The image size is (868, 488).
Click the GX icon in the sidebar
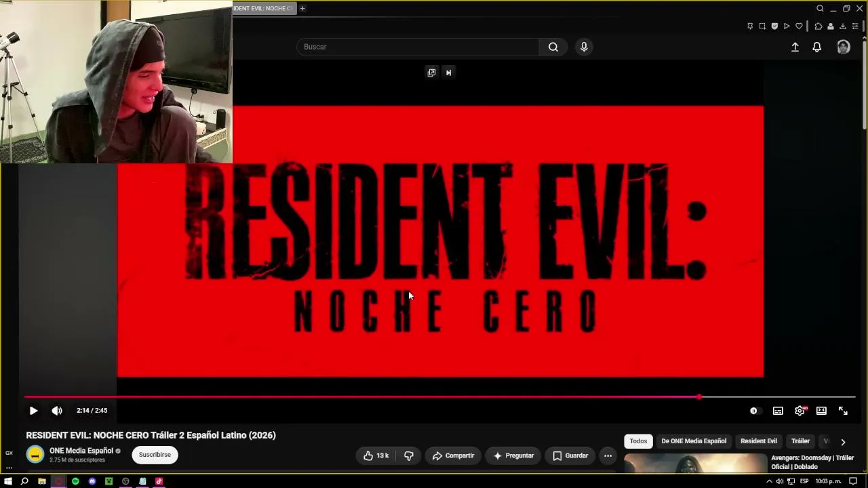coord(9,453)
